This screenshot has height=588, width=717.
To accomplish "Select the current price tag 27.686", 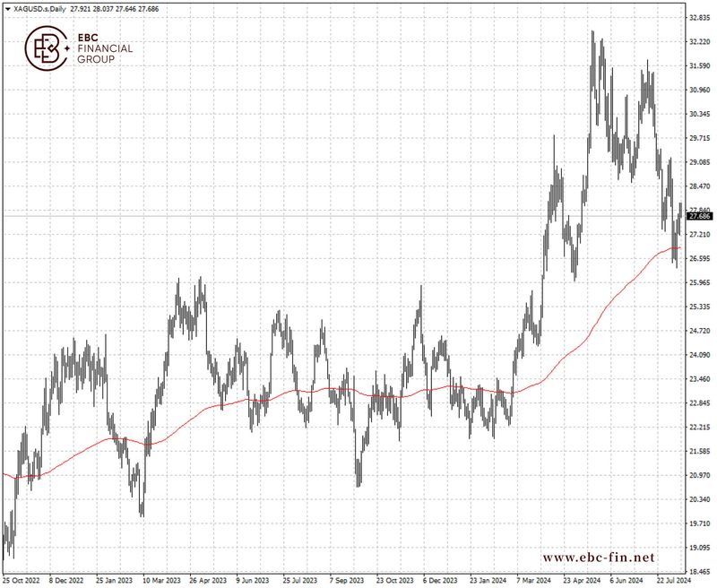I will pos(699,216).
